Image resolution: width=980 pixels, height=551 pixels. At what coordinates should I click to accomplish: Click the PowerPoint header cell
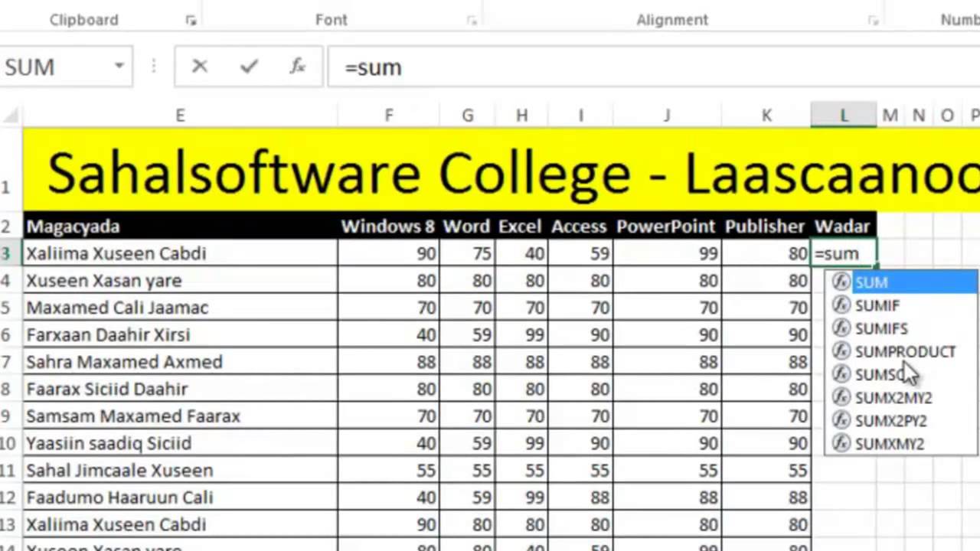(667, 227)
